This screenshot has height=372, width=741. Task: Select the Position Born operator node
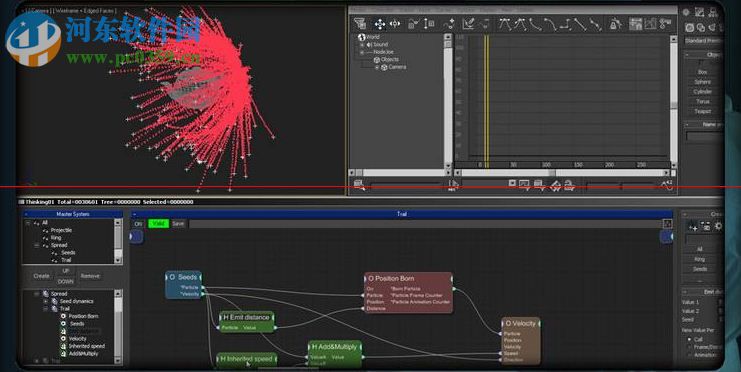[409, 292]
